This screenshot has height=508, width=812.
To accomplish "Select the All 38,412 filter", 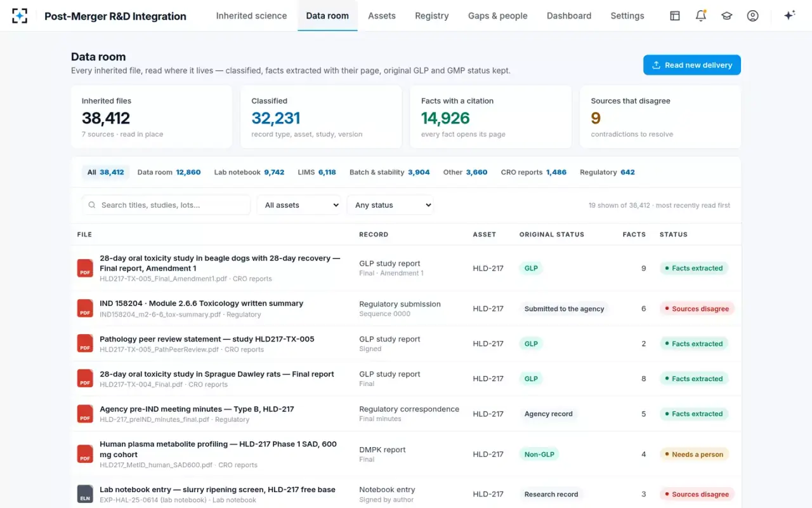I will pos(106,172).
